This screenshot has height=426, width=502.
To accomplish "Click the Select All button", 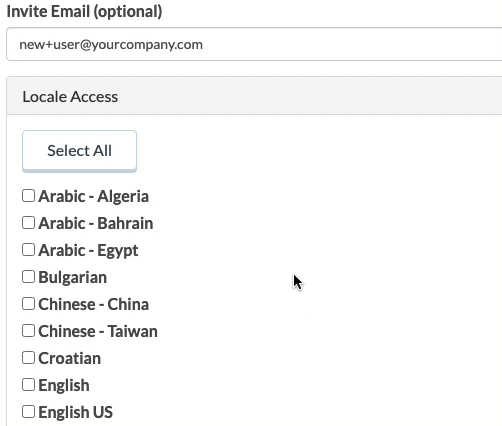I will click(79, 151).
